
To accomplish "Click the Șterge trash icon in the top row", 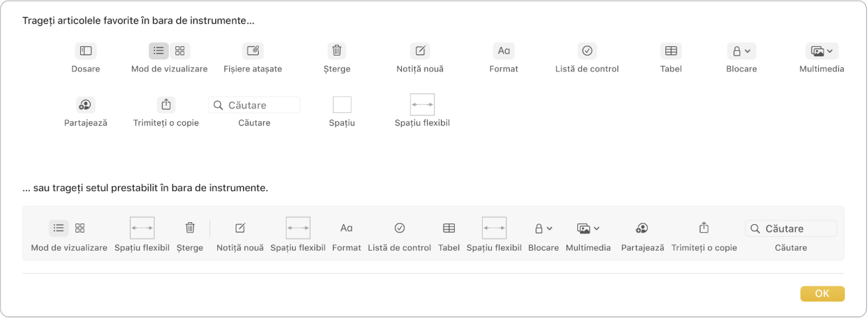I will (x=337, y=50).
